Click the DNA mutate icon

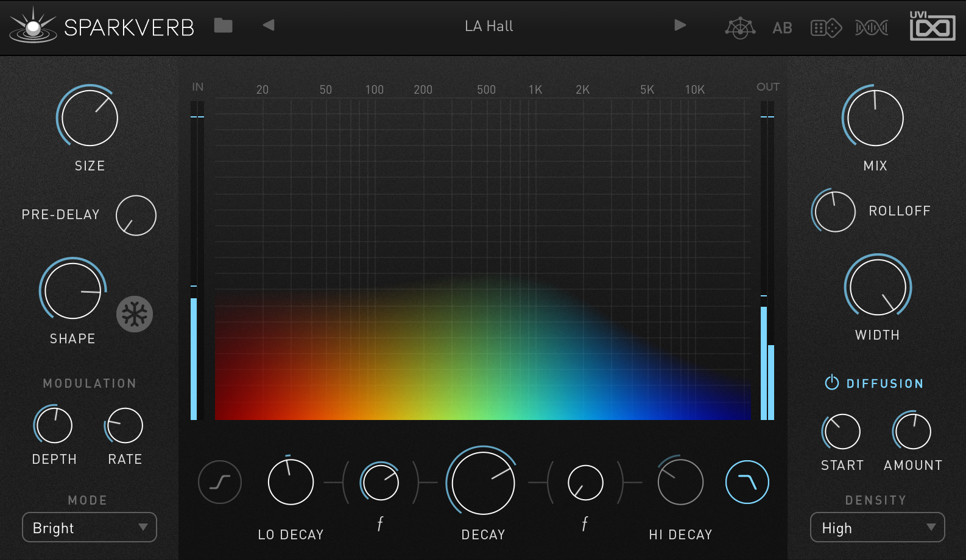click(x=871, y=28)
